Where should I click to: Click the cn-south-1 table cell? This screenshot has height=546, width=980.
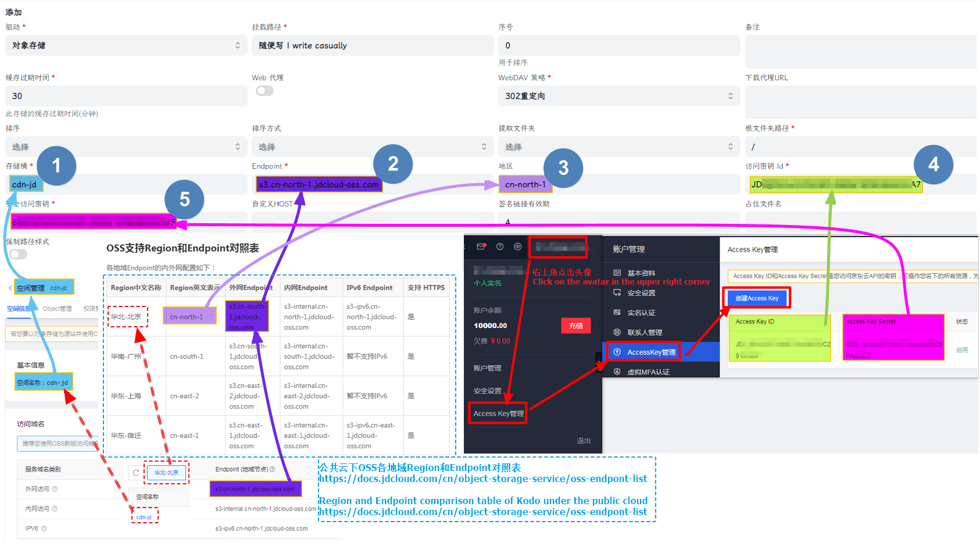[195, 356]
